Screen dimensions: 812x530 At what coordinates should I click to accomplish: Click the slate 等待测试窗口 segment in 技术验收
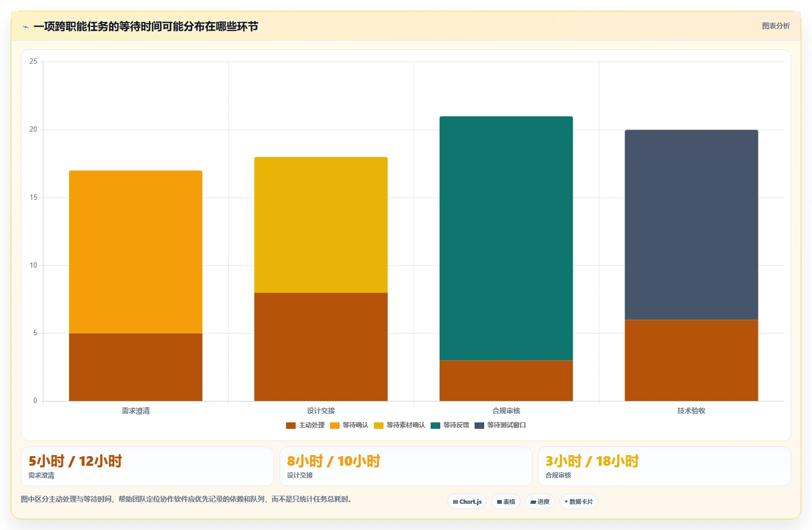691,225
